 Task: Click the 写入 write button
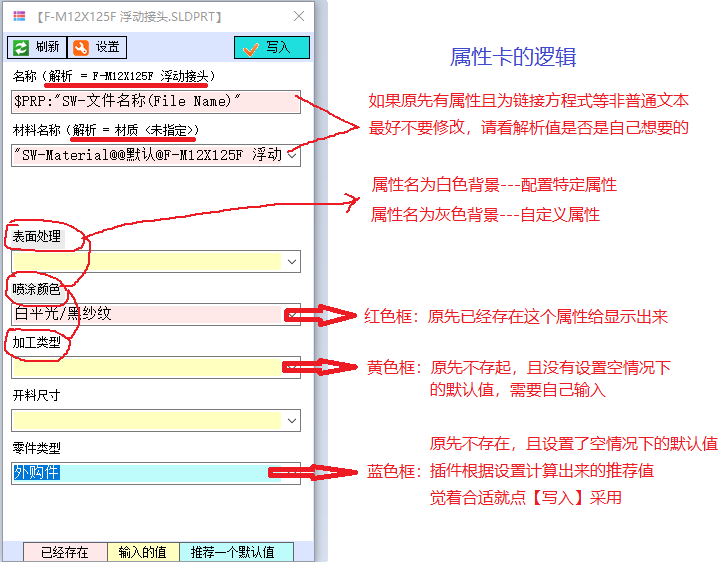pos(272,47)
